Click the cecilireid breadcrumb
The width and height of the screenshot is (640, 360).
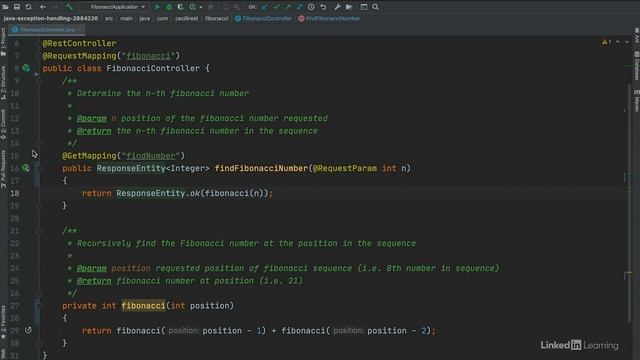pos(187,18)
